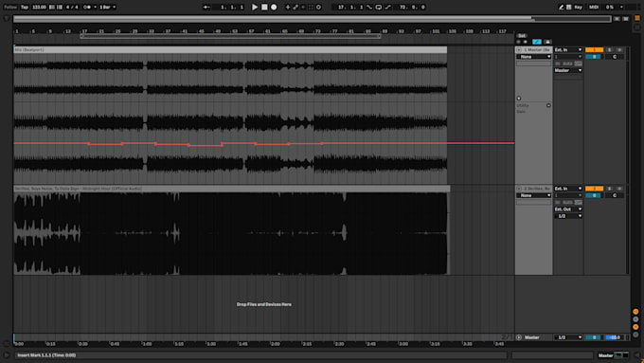Click the Session Record circle button
Screen dimensions: 644x363
[319, 7]
